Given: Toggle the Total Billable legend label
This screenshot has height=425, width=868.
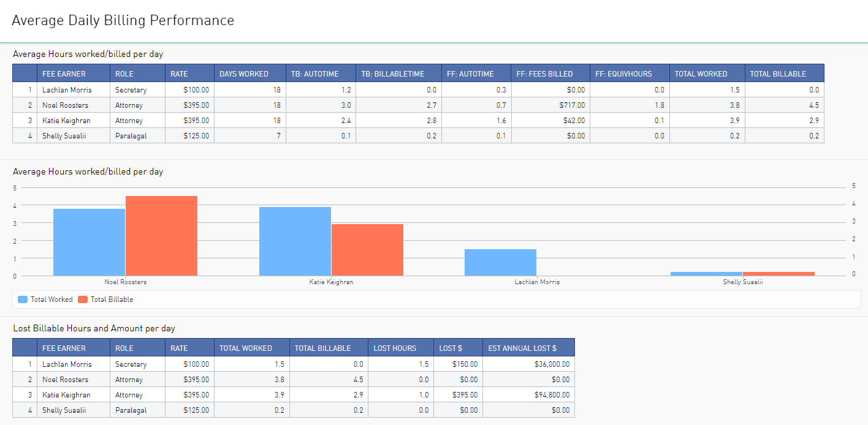Looking at the screenshot, I should pyautogui.click(x=112, y=299).
